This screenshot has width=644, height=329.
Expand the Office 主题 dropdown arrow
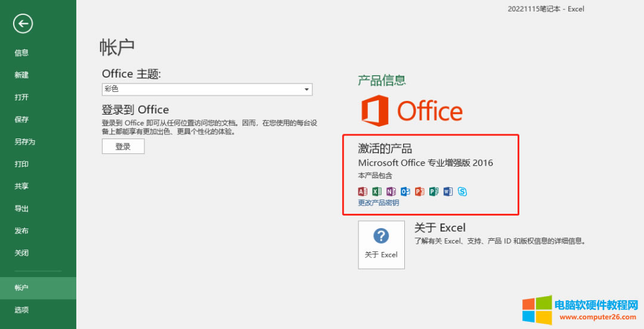click(x=306, y=89)
